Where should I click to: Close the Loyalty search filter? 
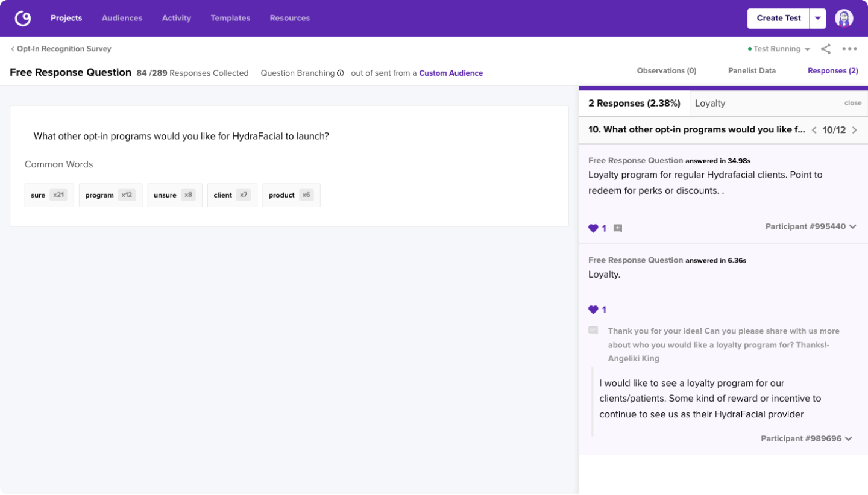pos(853,103)
